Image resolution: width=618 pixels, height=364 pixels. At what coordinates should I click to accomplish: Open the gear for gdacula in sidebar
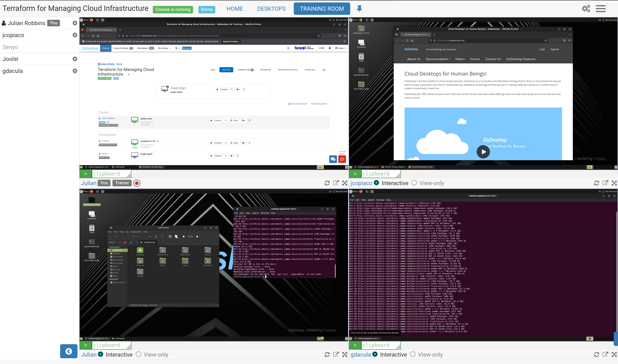(75, 71)
